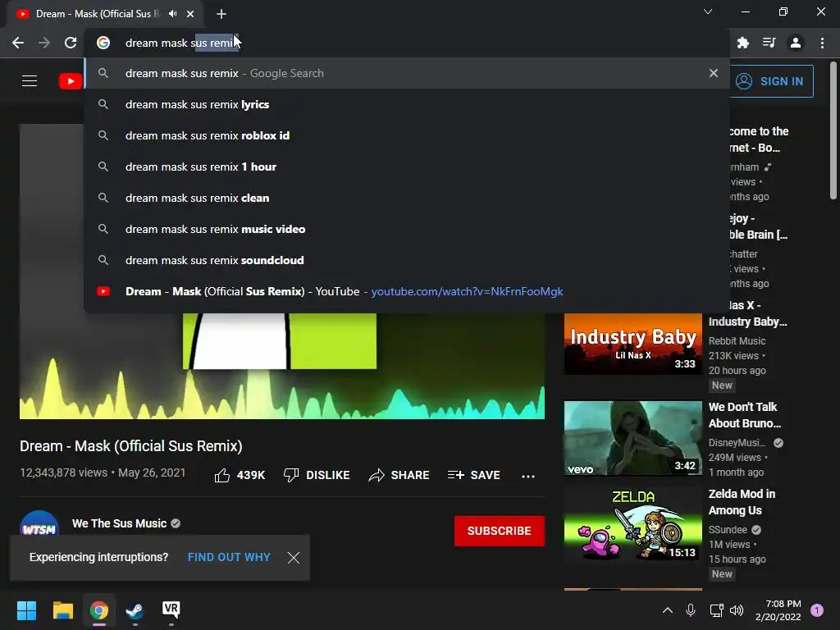Screen dimensions: 840x630
Task: Click the DISLIKE button
Action: pos(317,475)
